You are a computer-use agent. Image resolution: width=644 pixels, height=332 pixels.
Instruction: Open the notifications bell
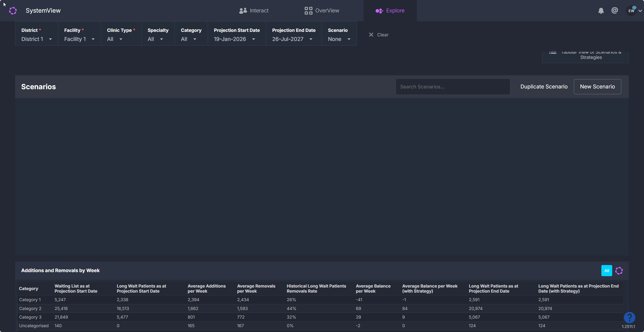click(601, 11)
